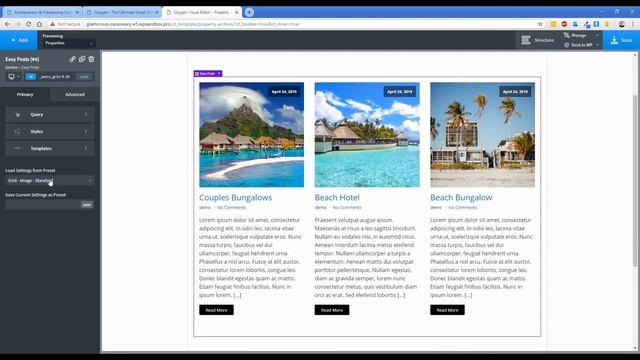This screenshot has height=360, width=640.
Task: Click Read More under Couples Bungalows
Action: click(216, 310)
